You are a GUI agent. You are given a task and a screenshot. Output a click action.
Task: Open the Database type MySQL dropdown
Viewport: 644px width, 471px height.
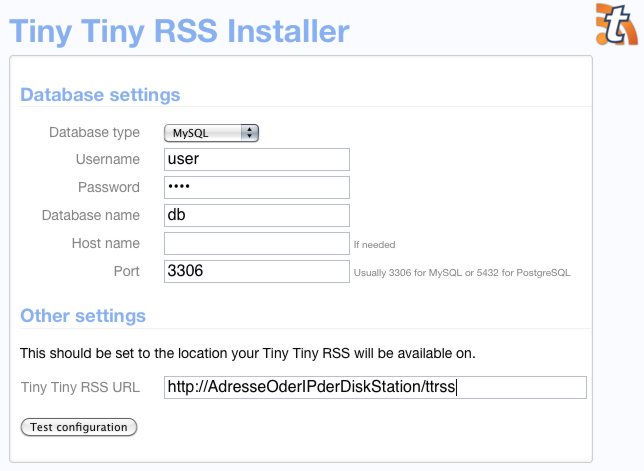[x=211, y=132]
